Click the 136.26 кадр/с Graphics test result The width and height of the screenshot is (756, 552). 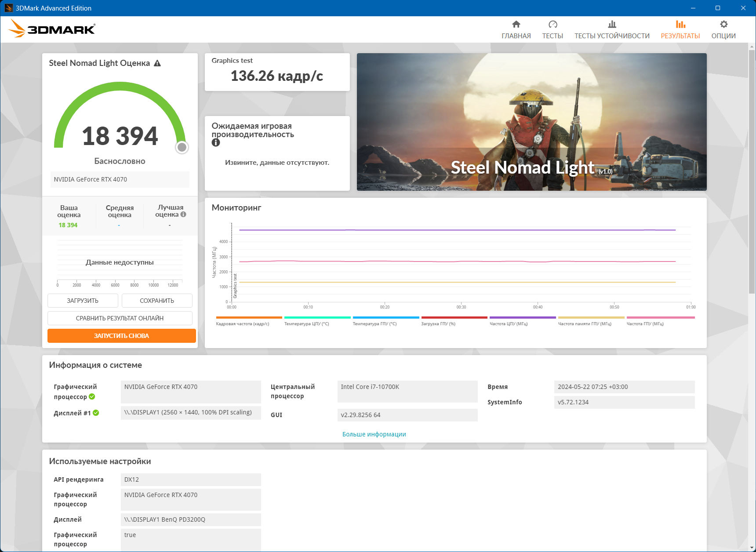coord(277,76)
